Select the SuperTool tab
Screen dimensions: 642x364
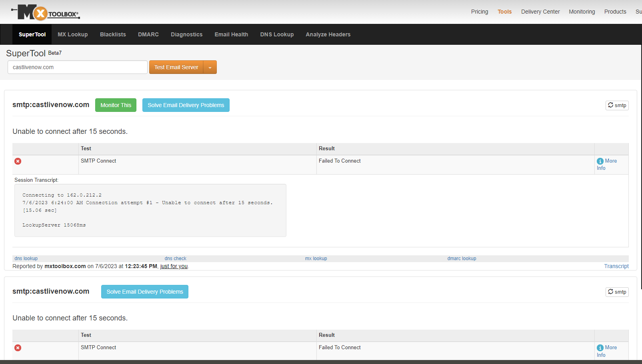click(x=32, y=34)
